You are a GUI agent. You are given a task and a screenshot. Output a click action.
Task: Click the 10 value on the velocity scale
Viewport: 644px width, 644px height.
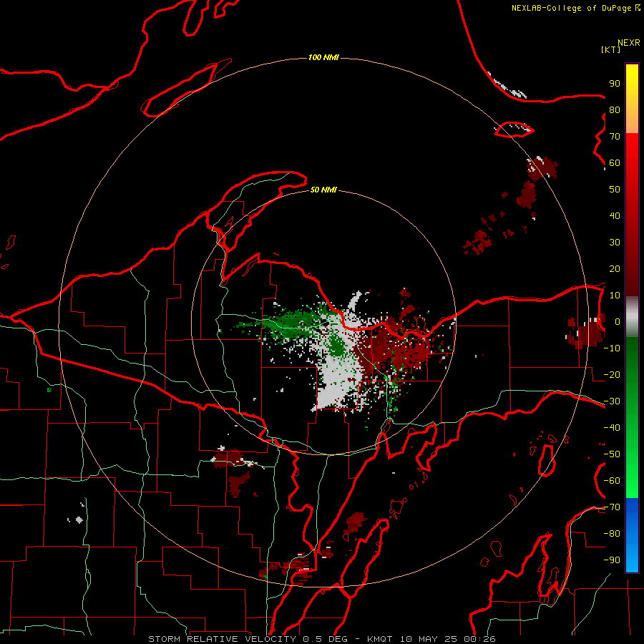click(615, 296)
